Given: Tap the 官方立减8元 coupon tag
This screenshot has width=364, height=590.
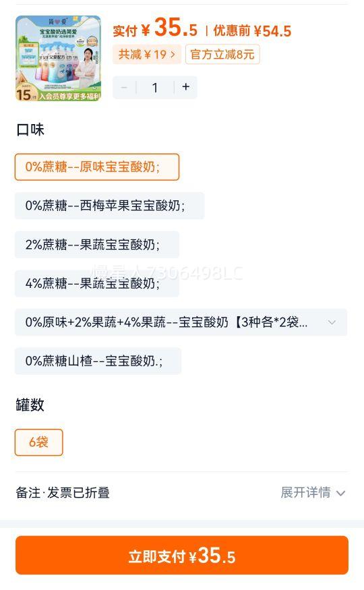Looking at the screenshot, I should [x=222, y=54].
